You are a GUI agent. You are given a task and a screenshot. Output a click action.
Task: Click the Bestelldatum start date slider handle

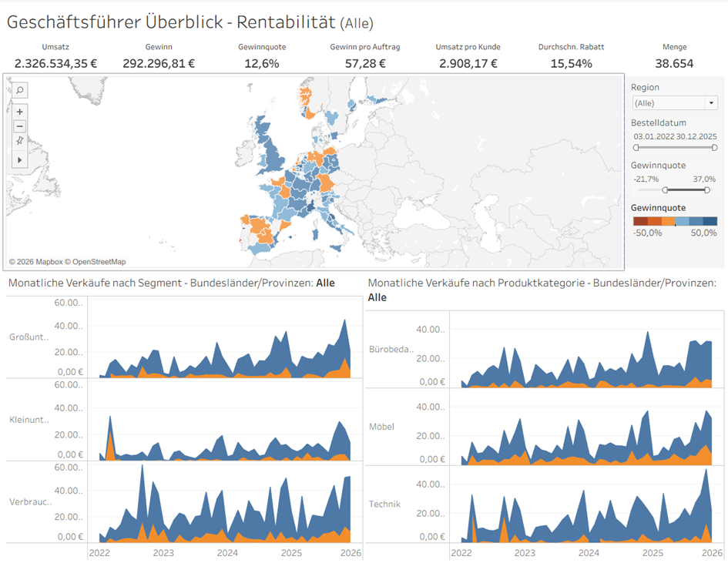coord(636,147)
